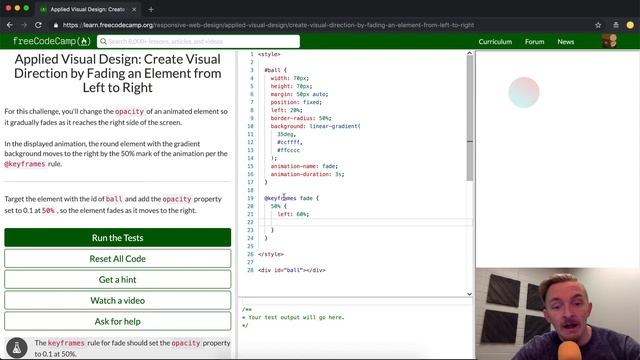Click the '#ball {' selector line
640x360 pixels.
pos(276,70)
